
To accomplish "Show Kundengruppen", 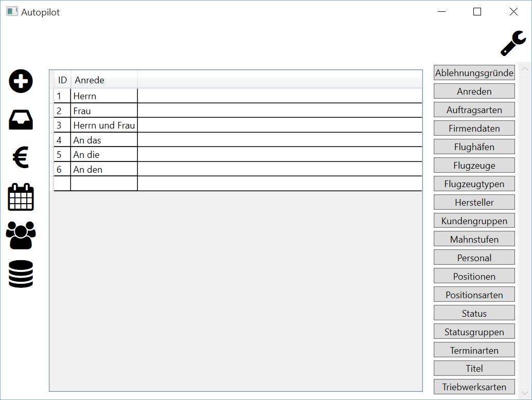I will click(x=474, y=221).
